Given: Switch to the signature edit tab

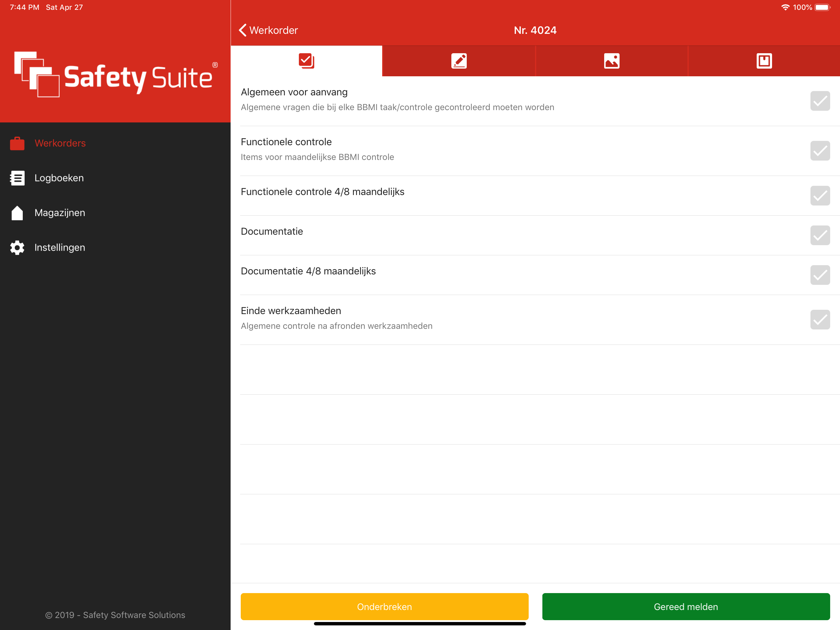Looking at the screenshot, I should point(459,61).
